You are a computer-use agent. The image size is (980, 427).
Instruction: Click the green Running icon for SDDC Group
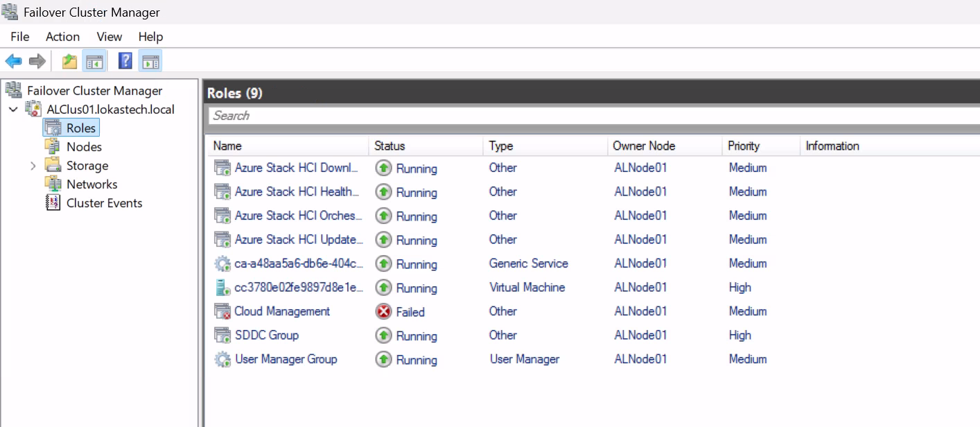383,335
